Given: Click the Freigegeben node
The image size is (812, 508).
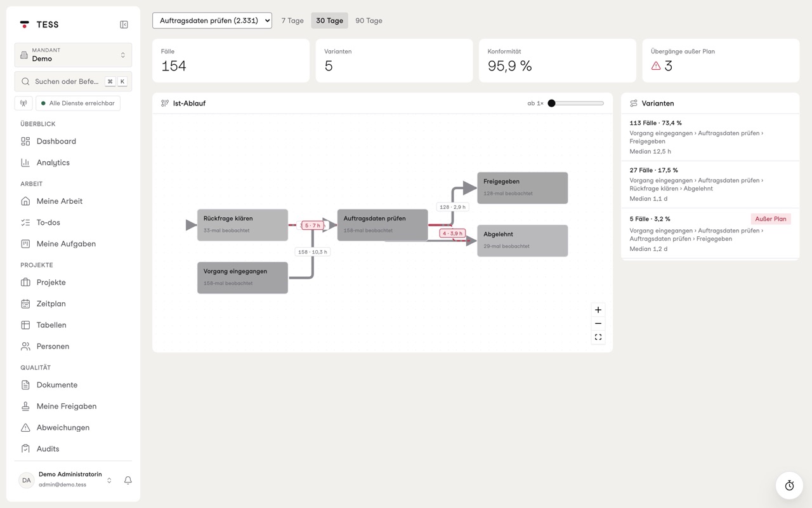Looking at the screenshot, I should pyautogui.click(x=523, y=188).
